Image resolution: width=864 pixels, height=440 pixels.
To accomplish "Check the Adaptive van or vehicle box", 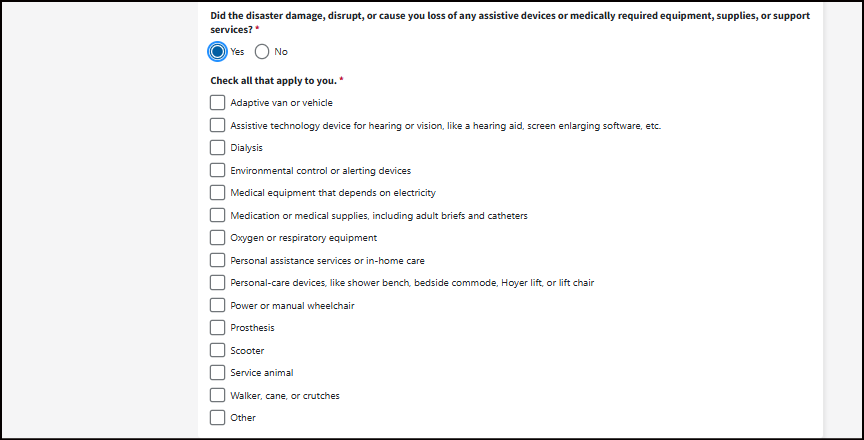I will pos(218,102).
